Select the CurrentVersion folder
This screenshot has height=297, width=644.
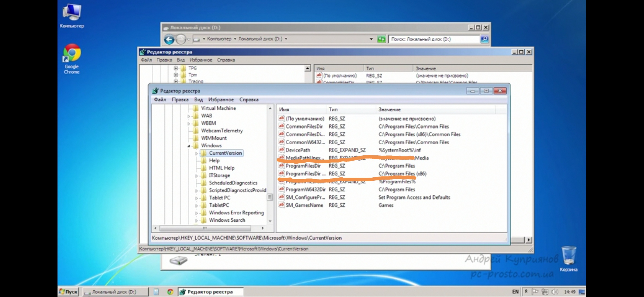click(225, 153)
